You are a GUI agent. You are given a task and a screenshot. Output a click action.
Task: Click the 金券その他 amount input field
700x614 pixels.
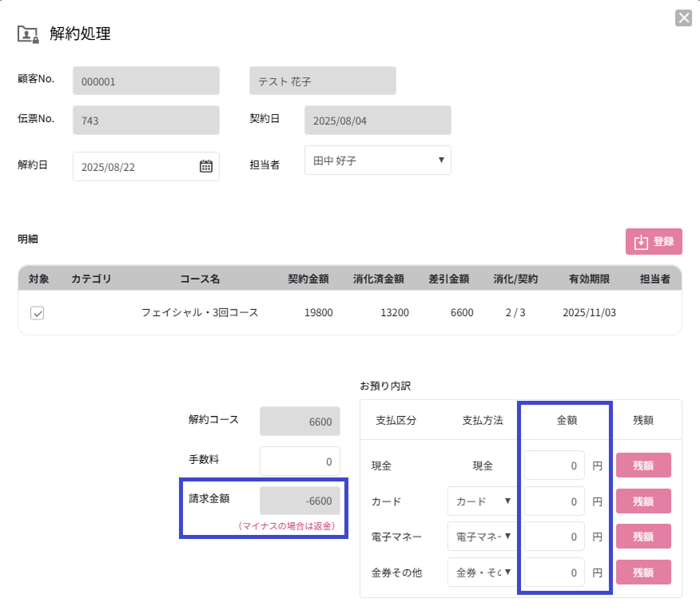[555, 572]
